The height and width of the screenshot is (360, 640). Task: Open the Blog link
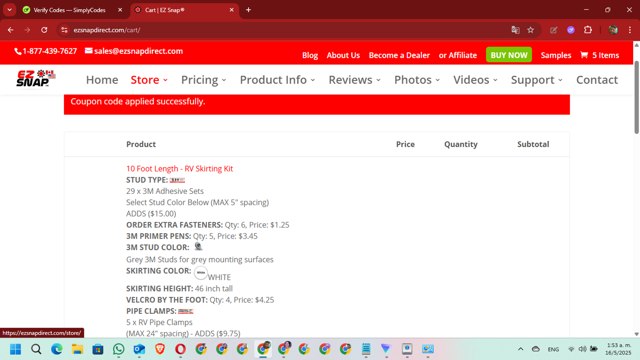click(x=310, y=55)
